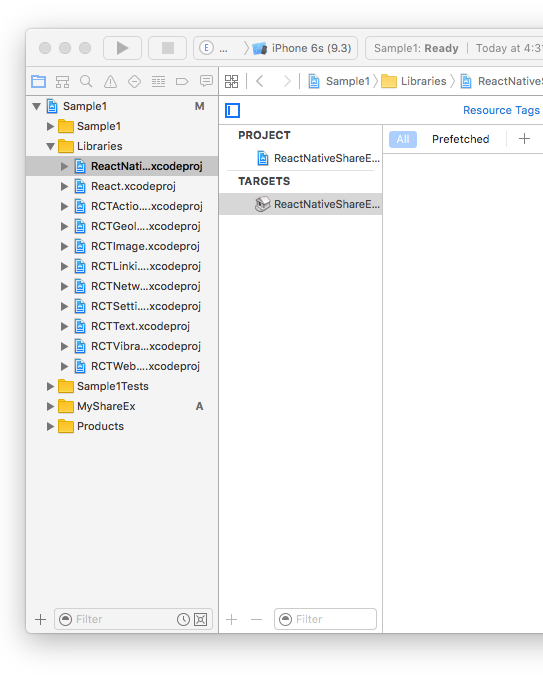Expand the MyShareEx folder
This screenshot has height=679, width=543.
coord(51,406)
